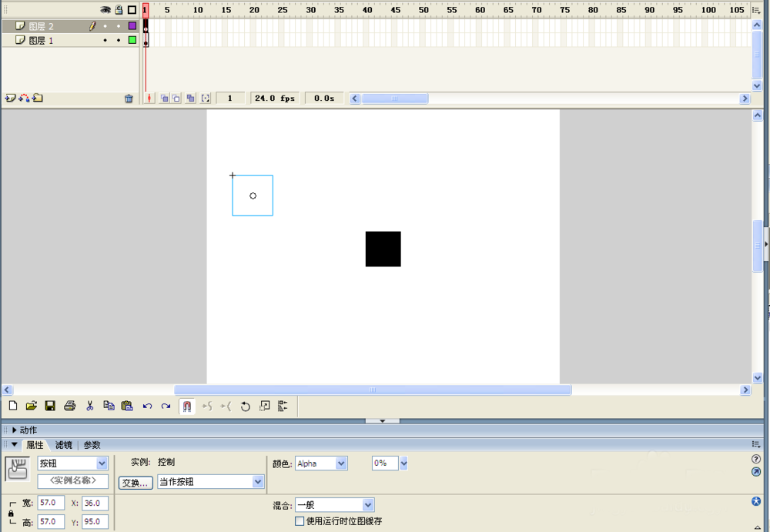This screenshot has width=770, height=532.
Task: Click the Cut scissors icon
Action: (x=90, y=406)
